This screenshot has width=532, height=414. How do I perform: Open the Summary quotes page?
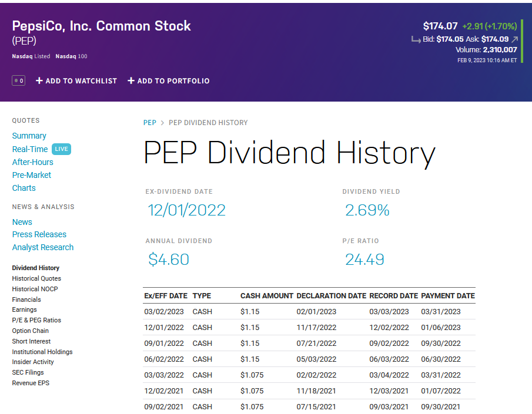(29, 136)
